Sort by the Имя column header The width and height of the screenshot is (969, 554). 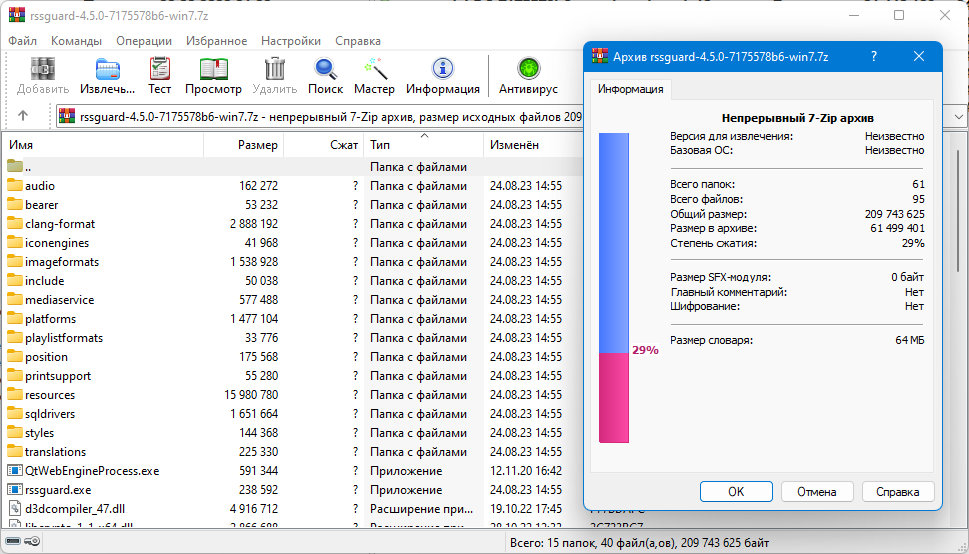click(x=103, y=145)
